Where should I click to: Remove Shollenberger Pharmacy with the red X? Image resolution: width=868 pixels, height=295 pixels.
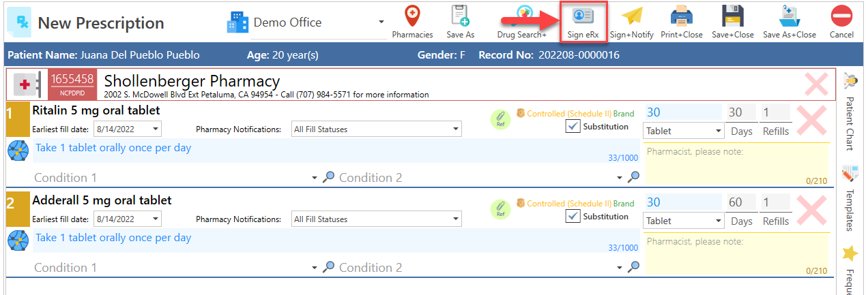pos(816,84)
